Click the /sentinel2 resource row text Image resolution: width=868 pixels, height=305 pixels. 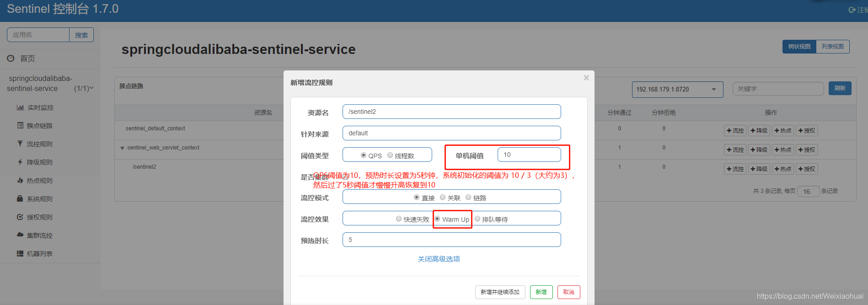[x=145, y=167]
